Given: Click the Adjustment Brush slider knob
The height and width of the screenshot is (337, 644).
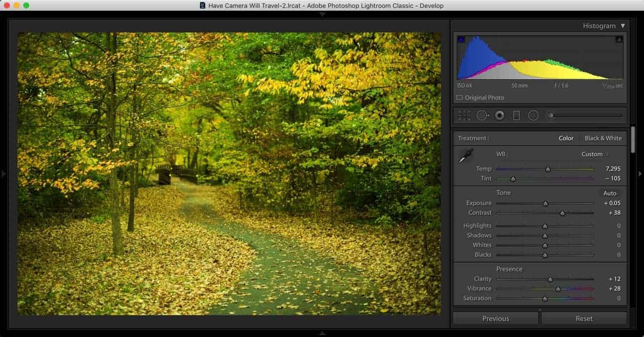Looking at the screenshot, I should (x=551, y=115).
